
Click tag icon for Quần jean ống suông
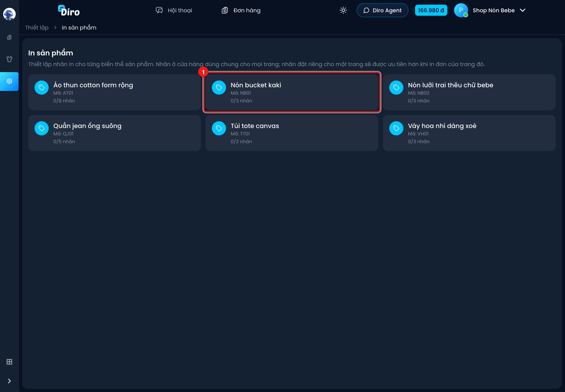tap(42, 128)
